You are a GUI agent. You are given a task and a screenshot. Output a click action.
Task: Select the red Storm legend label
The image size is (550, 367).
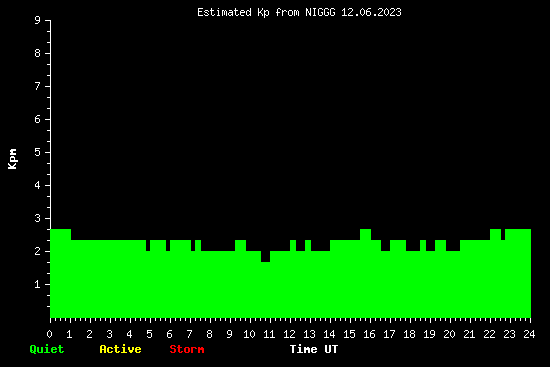tap(187, 349)
